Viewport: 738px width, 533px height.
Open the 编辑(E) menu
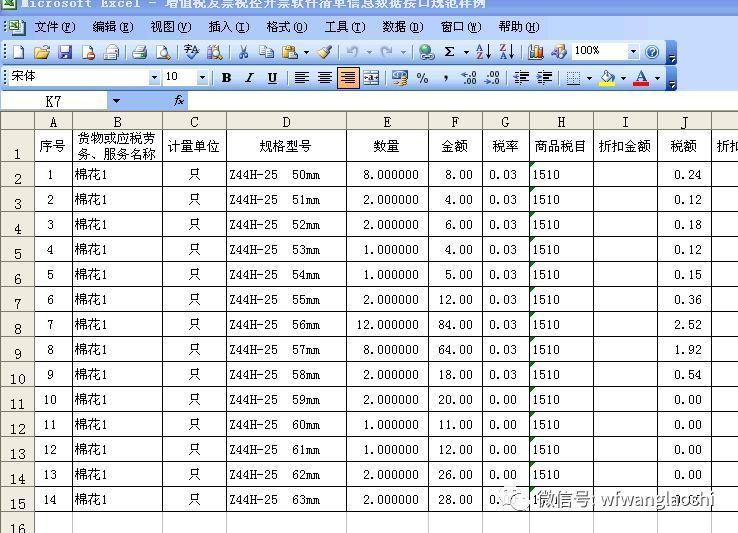[x=112, y=27]
